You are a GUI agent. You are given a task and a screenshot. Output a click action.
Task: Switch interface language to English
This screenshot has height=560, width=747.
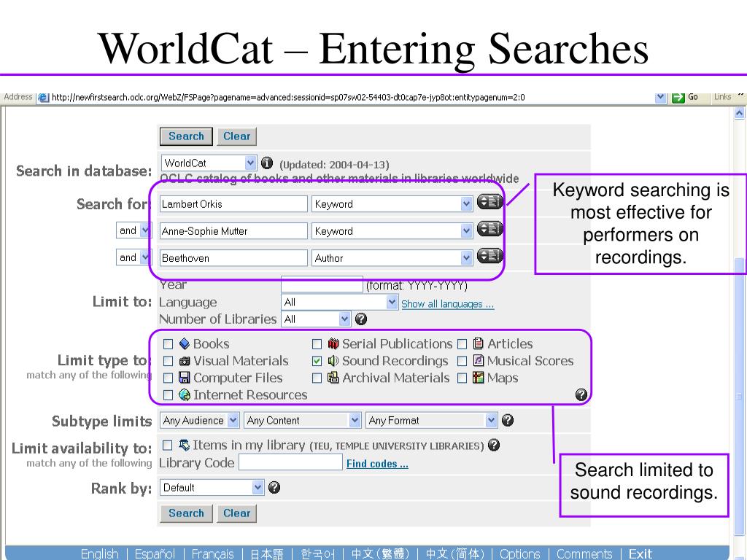(99, 554)
